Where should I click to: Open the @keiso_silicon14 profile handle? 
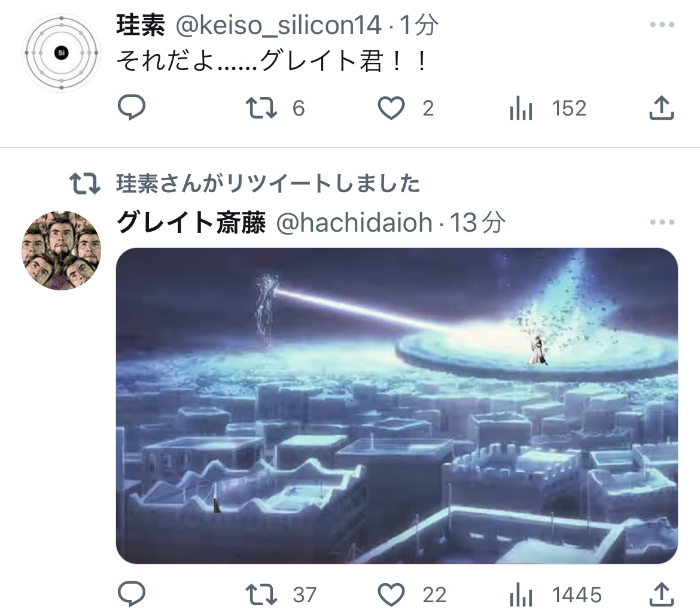(x=279, y=25)
